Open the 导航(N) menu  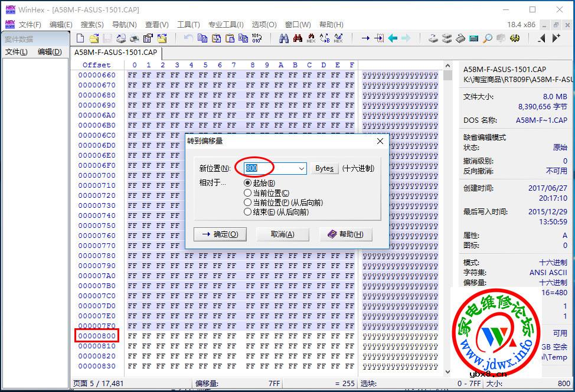[x=124, y=24]
